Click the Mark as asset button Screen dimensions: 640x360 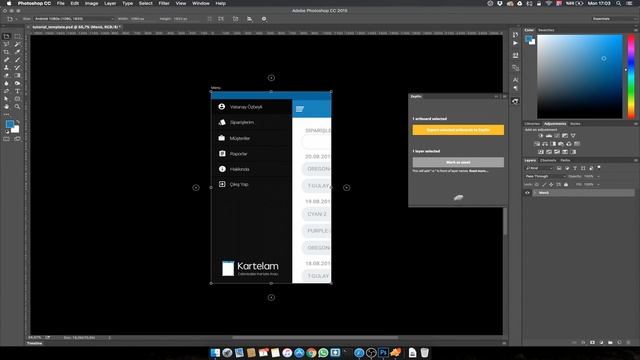point(458,162)
